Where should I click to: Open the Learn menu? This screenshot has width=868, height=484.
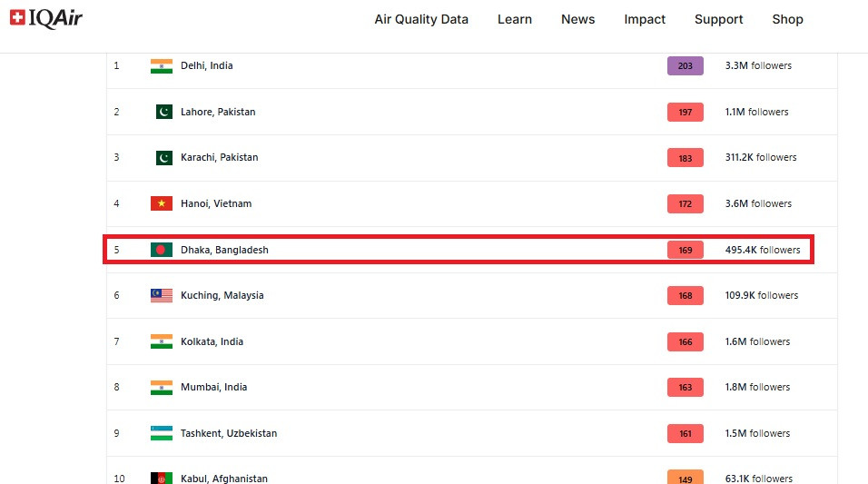(x=514, y=19)
